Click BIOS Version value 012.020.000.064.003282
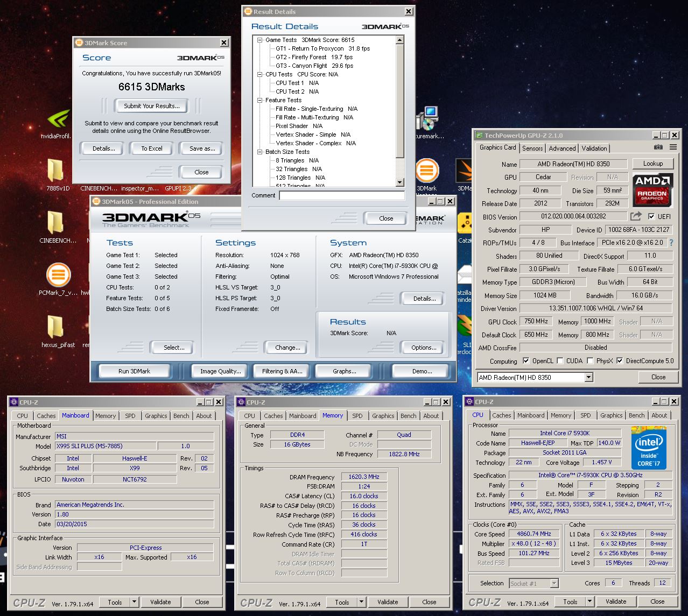688x616 pixels. 573,216
